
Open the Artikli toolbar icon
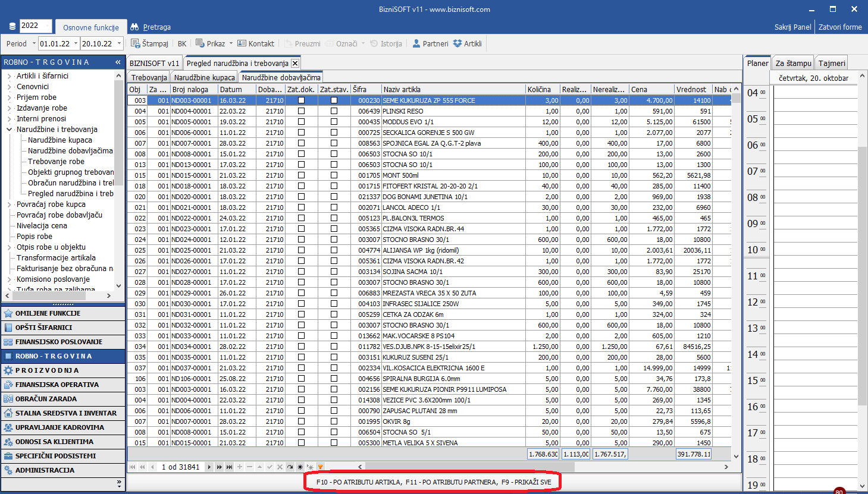point(457,43)
